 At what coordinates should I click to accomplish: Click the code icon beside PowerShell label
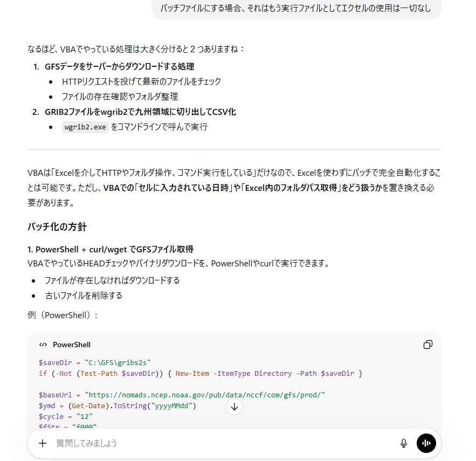43,345
